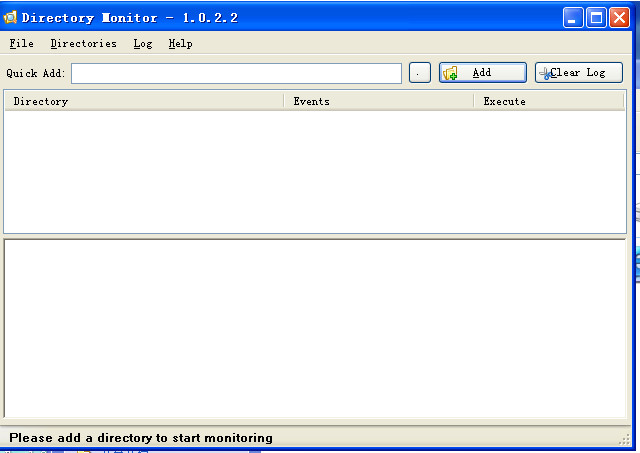Close the Directory Monitor window
This screenshot has height=453, width=640.
point(620,18)
